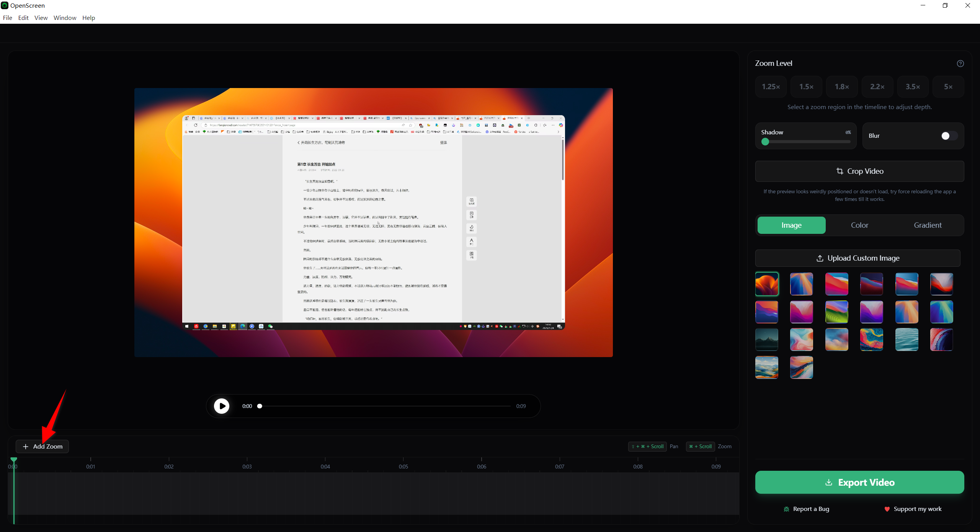Switch to the Gradient tab
980x532 pixels.
928,225
